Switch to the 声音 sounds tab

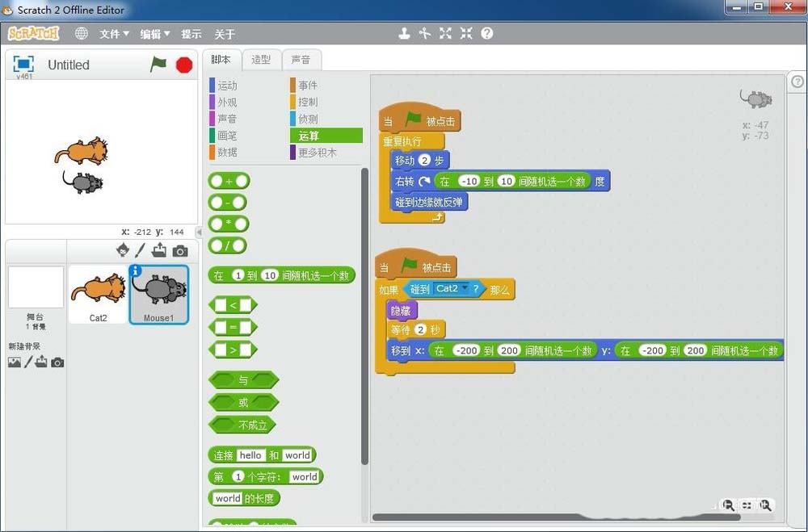(301, 60)
